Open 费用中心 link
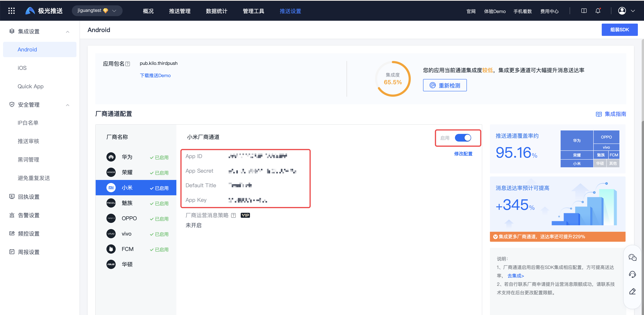Viewport: 644px width, 315px height. tap(549, 11)
